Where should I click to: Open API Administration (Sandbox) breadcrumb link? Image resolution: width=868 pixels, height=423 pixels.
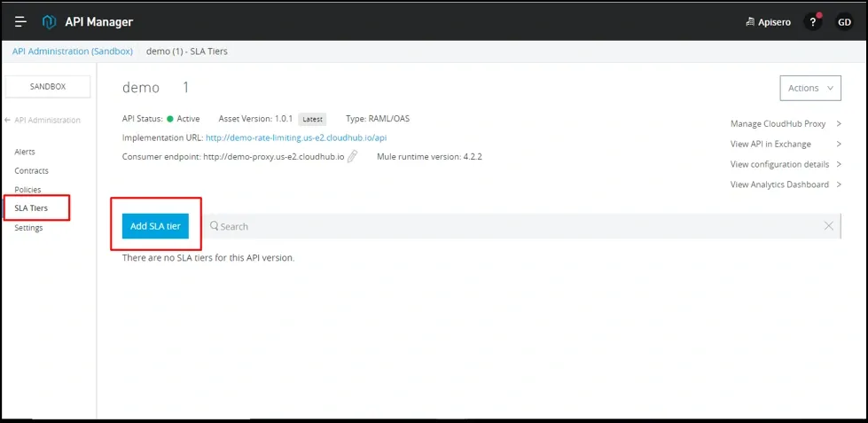tap(73, 51)
